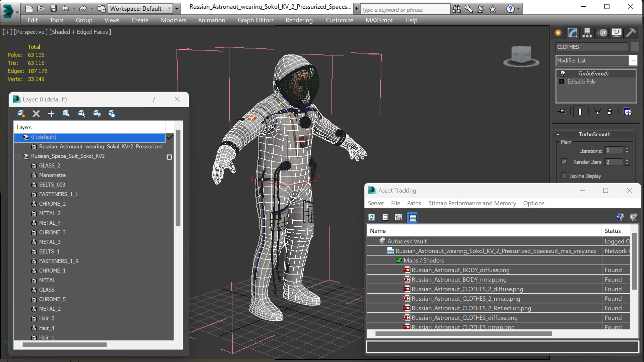Open the MAXScript menu
This screenshot has height=362, width=644.
coord(379,20)
